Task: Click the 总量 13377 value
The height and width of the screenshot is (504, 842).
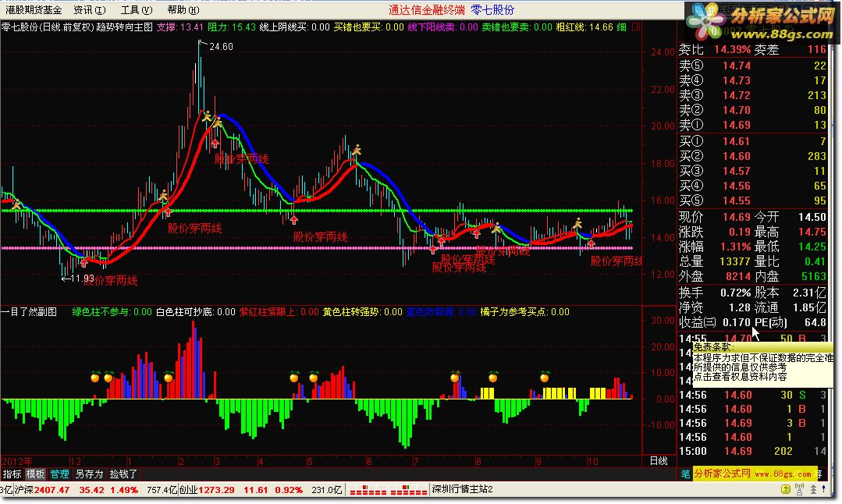Action: tap(734, 261)
